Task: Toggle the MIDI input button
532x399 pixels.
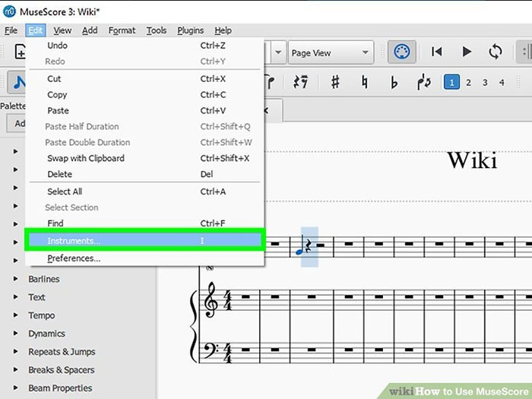Action: [402, 52]
